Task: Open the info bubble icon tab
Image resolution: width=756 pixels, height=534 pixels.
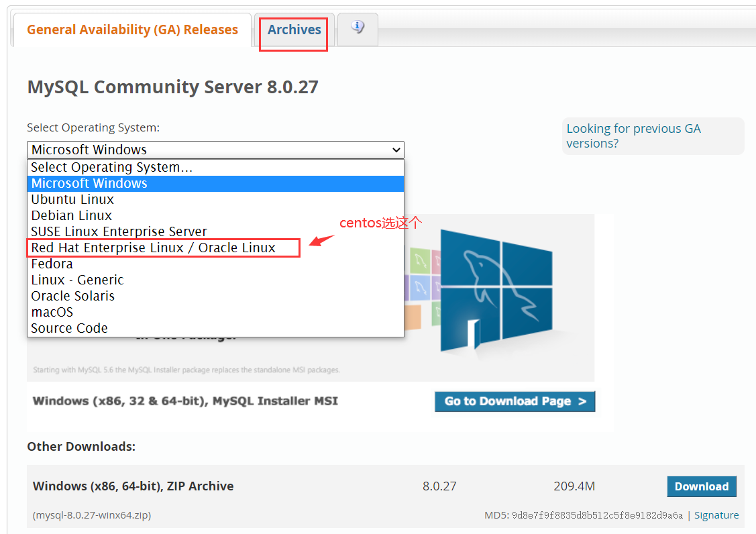Action: tap(358, 29)
